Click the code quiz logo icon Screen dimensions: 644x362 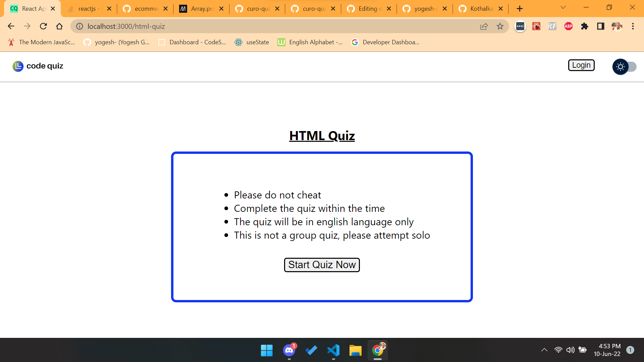click(18, 66)
